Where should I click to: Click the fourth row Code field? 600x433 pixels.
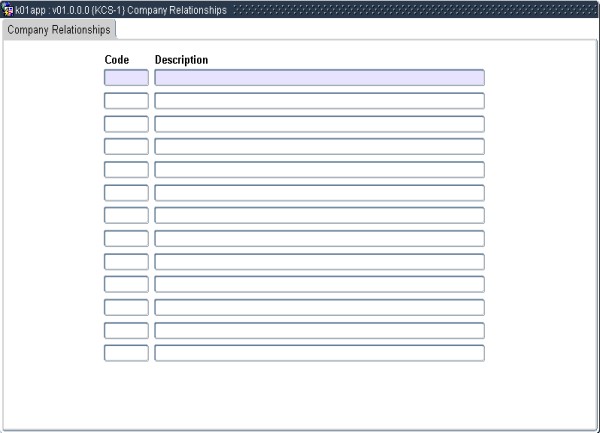point(126,146)
